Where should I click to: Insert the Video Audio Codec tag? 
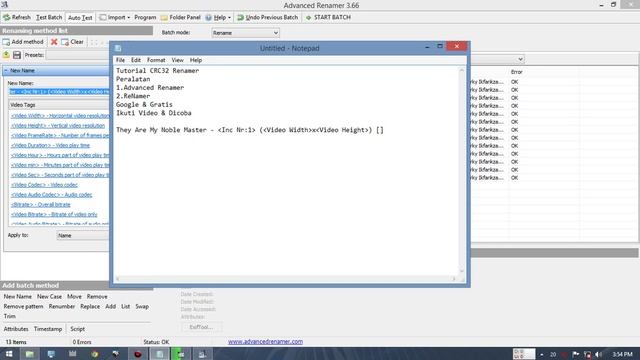pyautogui.click(x=51, y=195)
